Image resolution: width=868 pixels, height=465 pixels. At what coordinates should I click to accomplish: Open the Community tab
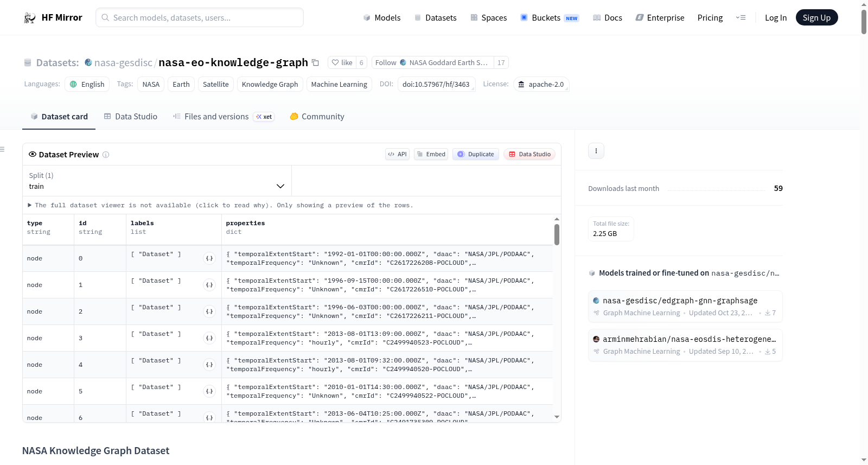coord(317,117)
